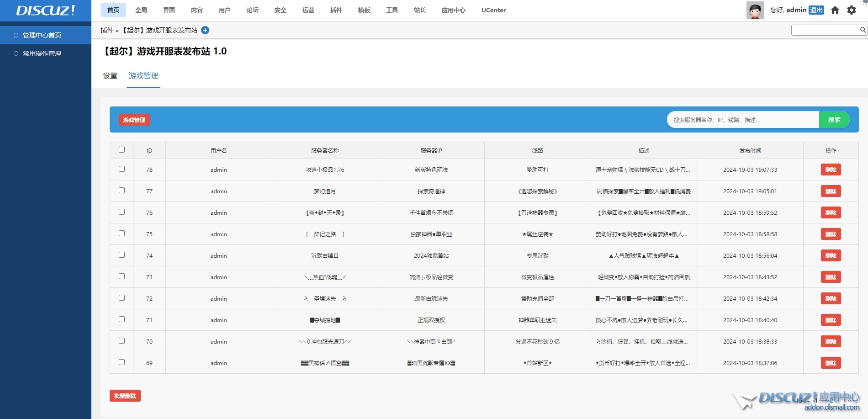Viewport: 868px width, 419px height.
Task: Open the 论坛 top menu
Action: [253, 10]
